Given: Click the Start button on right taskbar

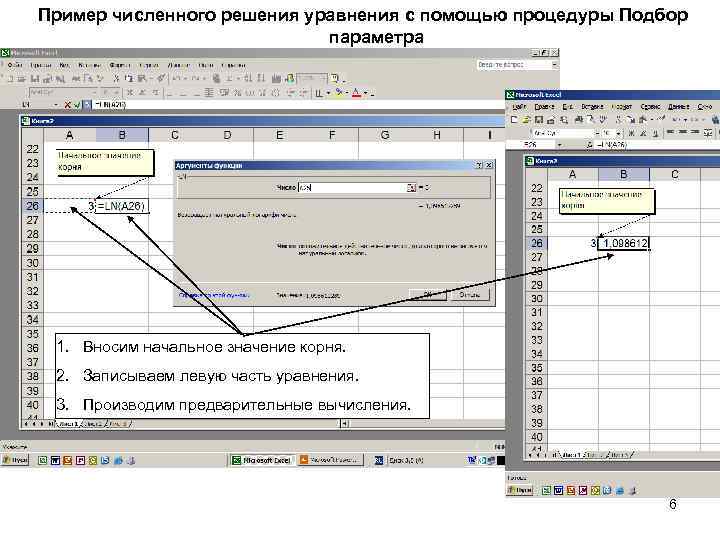Looking at the screenshot, I should coord(519,490).
